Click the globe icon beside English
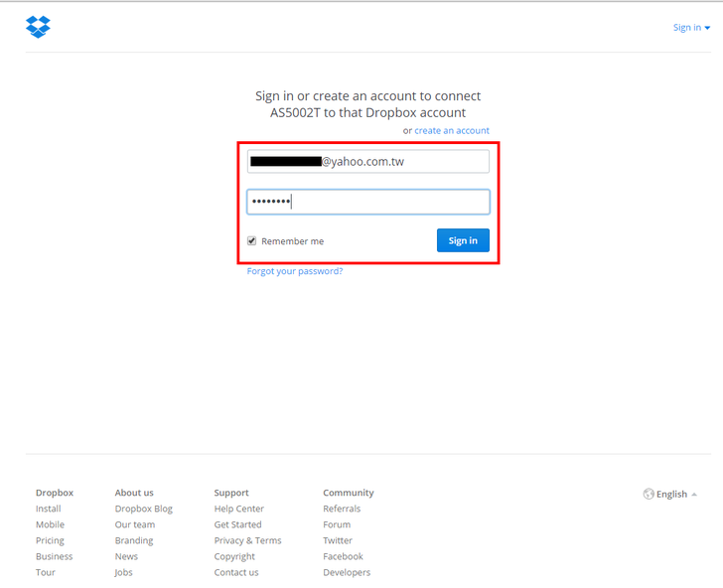 pos(649,494)
